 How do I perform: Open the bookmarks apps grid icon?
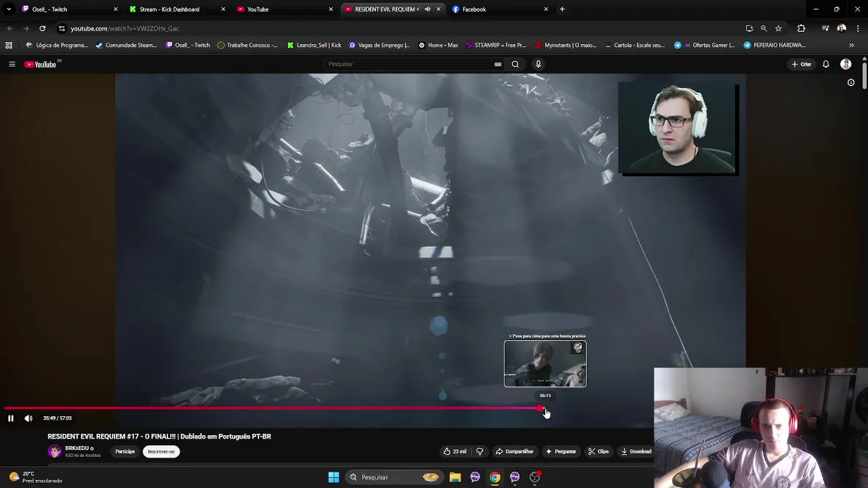[x=9, y=45]
